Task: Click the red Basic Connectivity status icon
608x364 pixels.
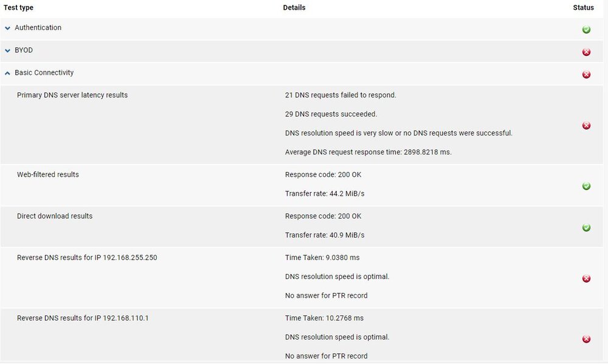Action: tap(586, 74)
